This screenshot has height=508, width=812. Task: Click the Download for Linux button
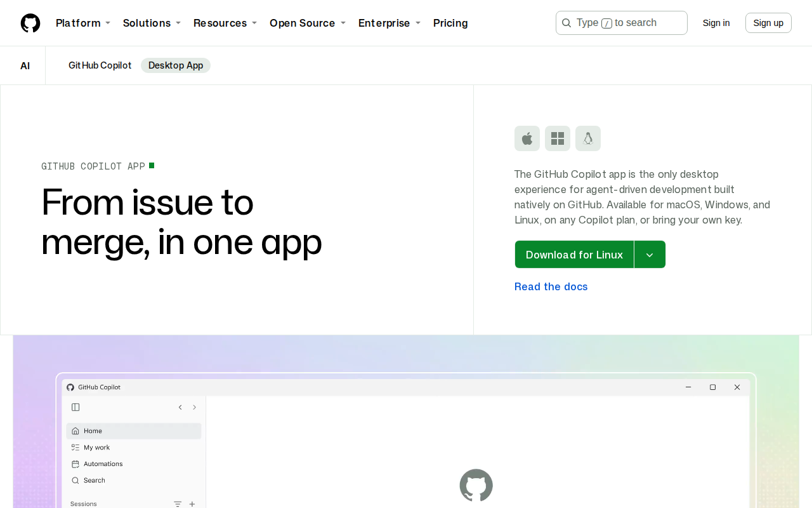point(574,255)
